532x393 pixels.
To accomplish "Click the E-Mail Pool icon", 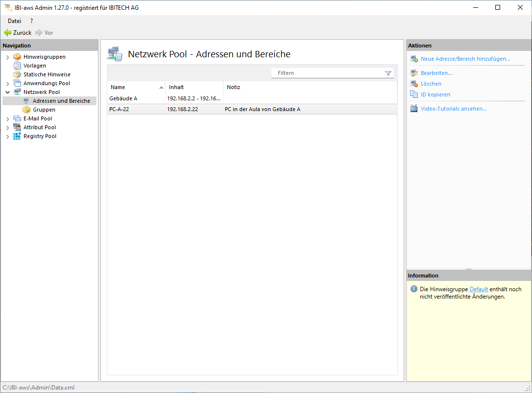I will pos(17,118).
